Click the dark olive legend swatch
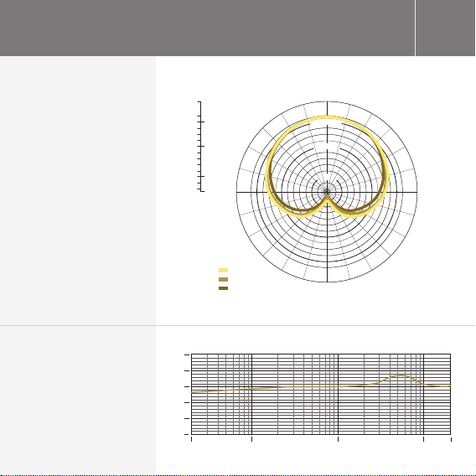 pos(223,288)
